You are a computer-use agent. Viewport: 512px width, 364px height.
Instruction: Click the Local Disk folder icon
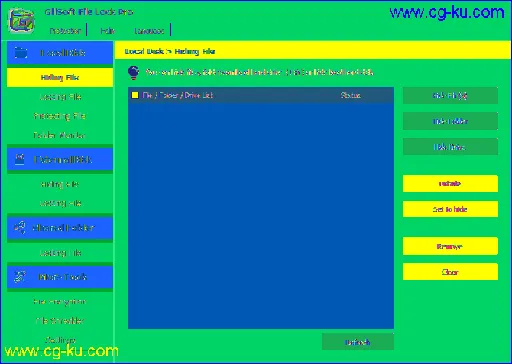pos(21,53)
